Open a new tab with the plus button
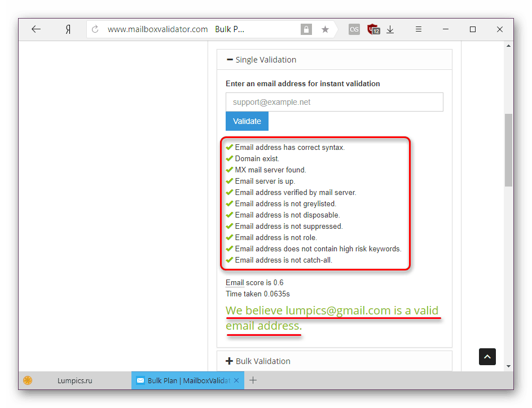The height and width of the screenshot is (408, 532). point(253,380)
